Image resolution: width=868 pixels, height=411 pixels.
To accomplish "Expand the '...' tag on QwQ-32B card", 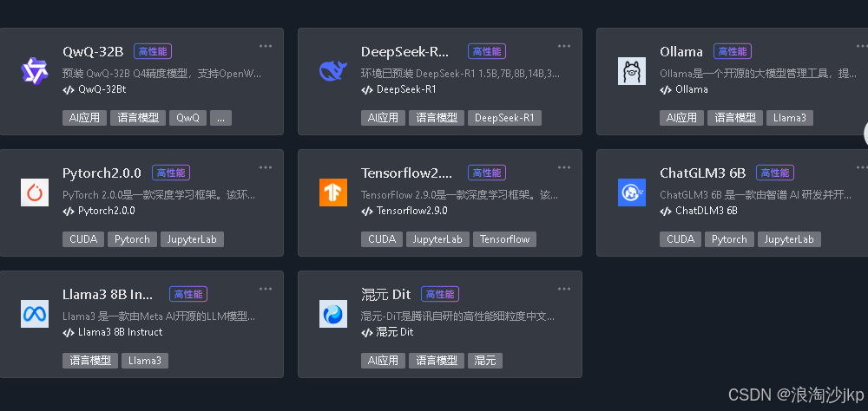I will pyautogui.click(x=220, y=118).
